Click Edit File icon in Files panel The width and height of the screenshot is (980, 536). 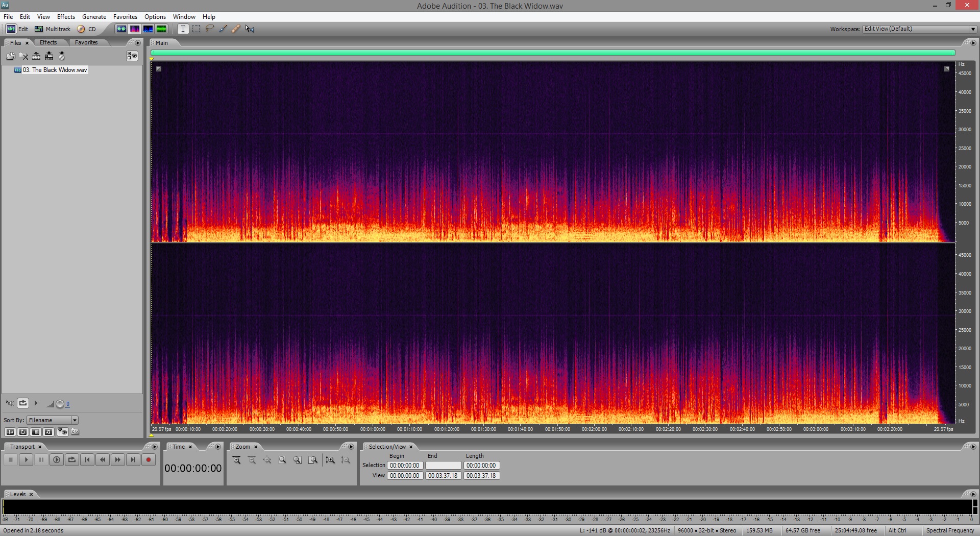[36, 56]
